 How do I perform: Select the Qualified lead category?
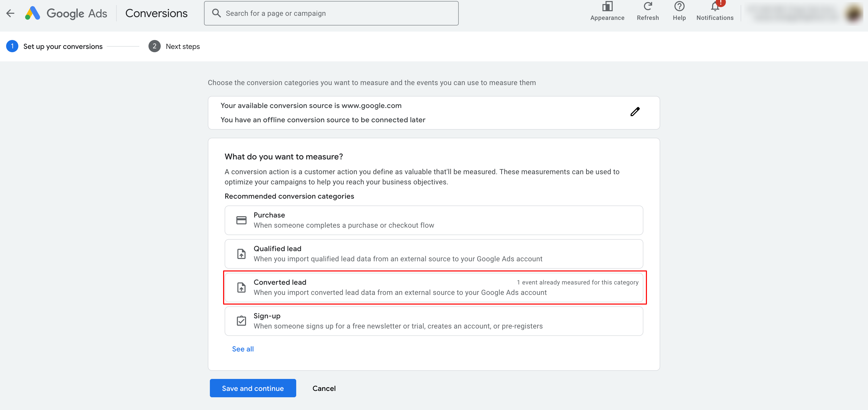(433, 254)
